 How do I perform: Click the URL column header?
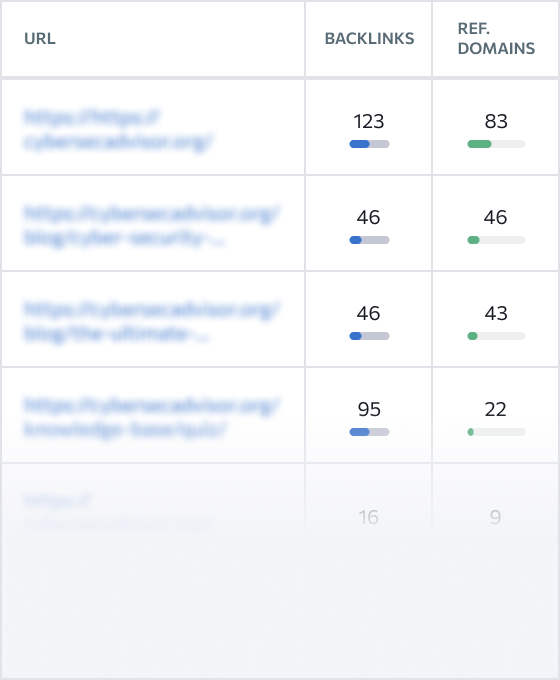(x=40, y=39)
